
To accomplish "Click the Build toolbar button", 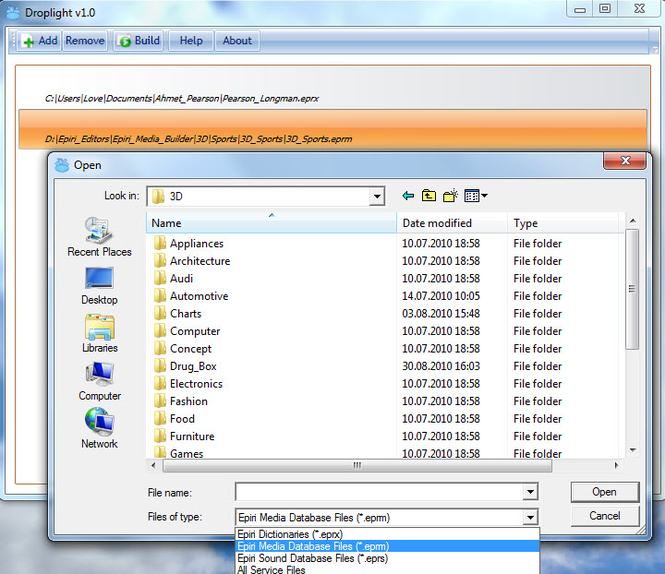I will [140, 41].
